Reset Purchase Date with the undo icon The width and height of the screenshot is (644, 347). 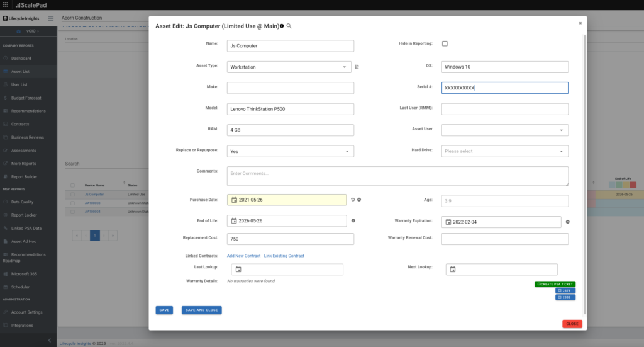[x=352, y=200]
